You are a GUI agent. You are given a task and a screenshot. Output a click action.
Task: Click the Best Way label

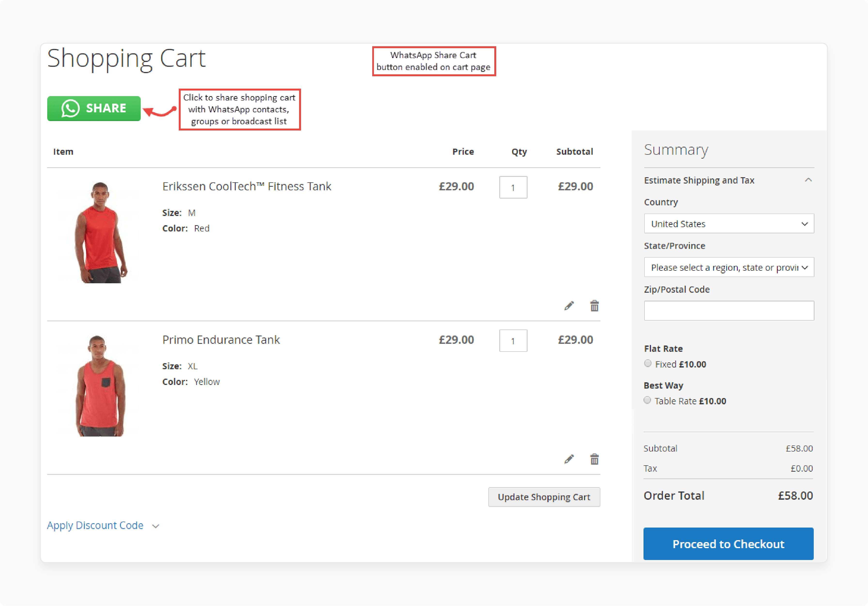[664, 385]
